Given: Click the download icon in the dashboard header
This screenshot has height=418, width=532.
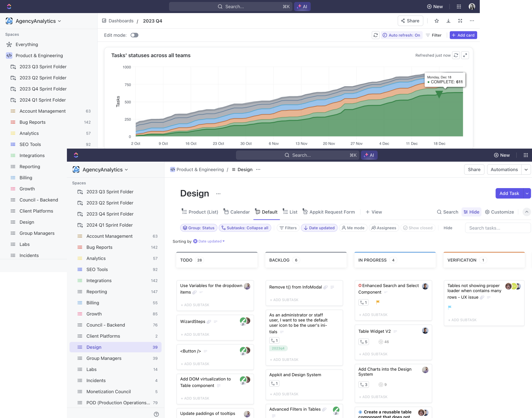Looking at the screenshot, I should pos(448,21).
